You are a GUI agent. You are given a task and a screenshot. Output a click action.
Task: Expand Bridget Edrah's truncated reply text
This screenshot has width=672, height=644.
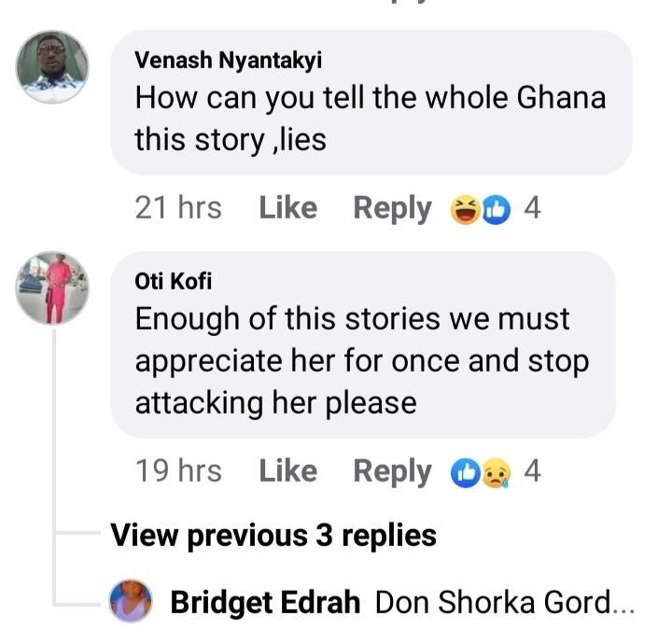tap(504, 603)
